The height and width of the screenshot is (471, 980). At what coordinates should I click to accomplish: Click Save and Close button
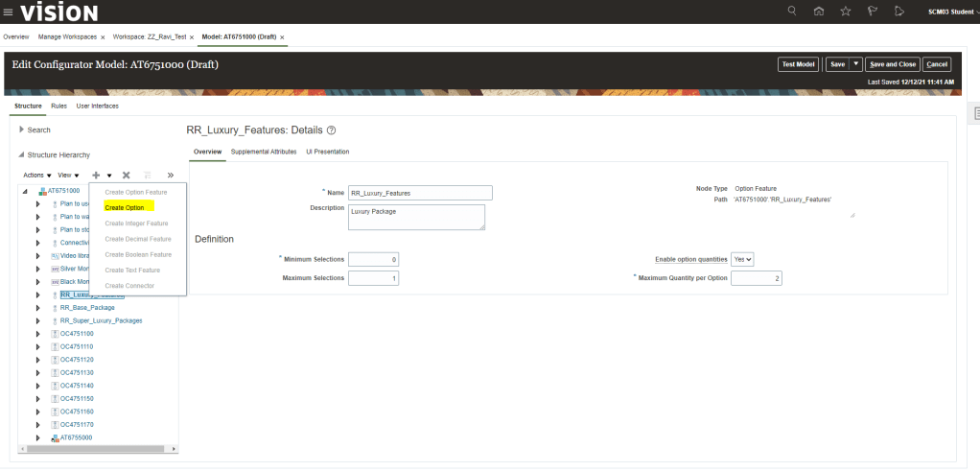click(892, 64)
